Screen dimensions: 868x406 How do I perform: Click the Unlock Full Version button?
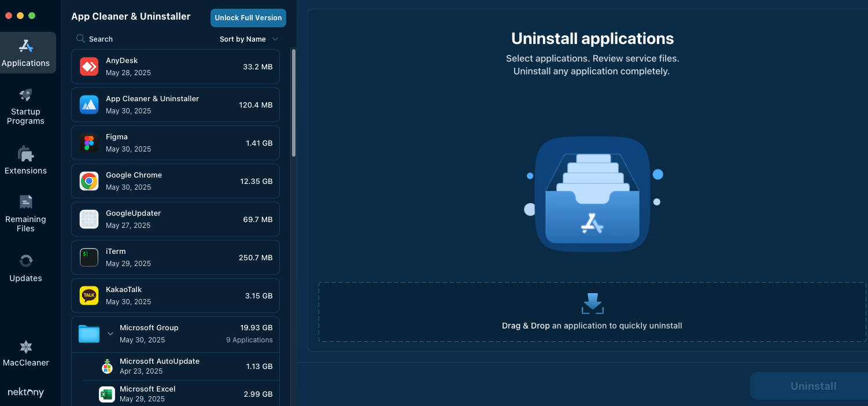coord(248,18)
